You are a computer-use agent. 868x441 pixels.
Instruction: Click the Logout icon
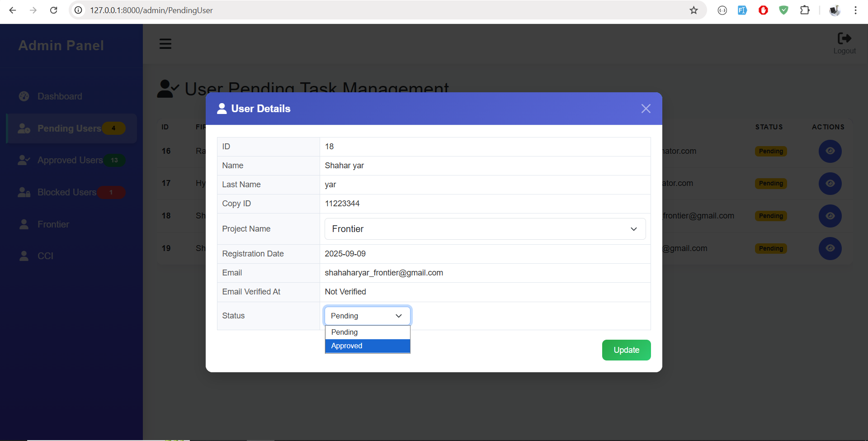pos(844,39)
